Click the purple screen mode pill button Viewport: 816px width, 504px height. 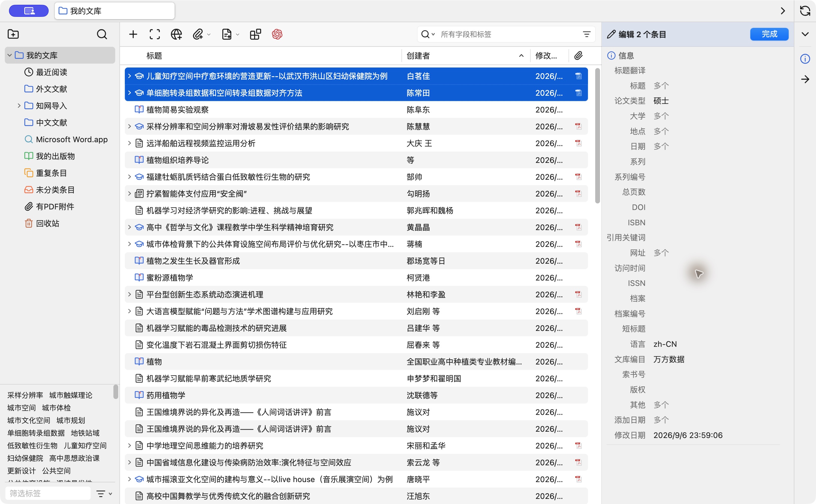29,11
